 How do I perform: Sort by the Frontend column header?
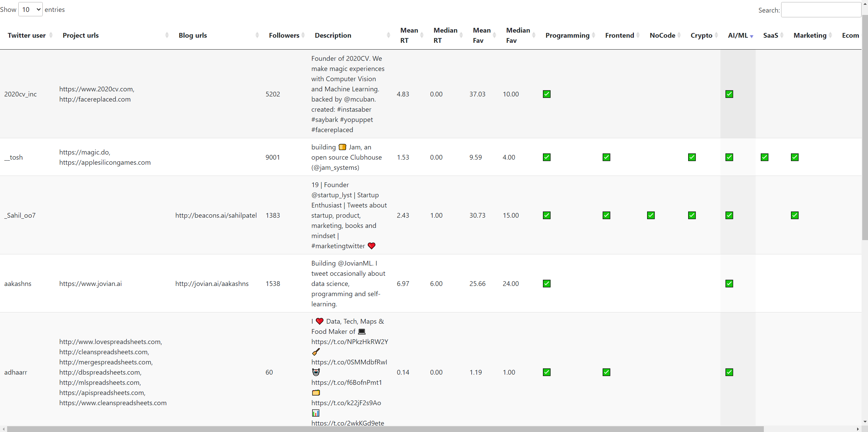click(619, 35)
